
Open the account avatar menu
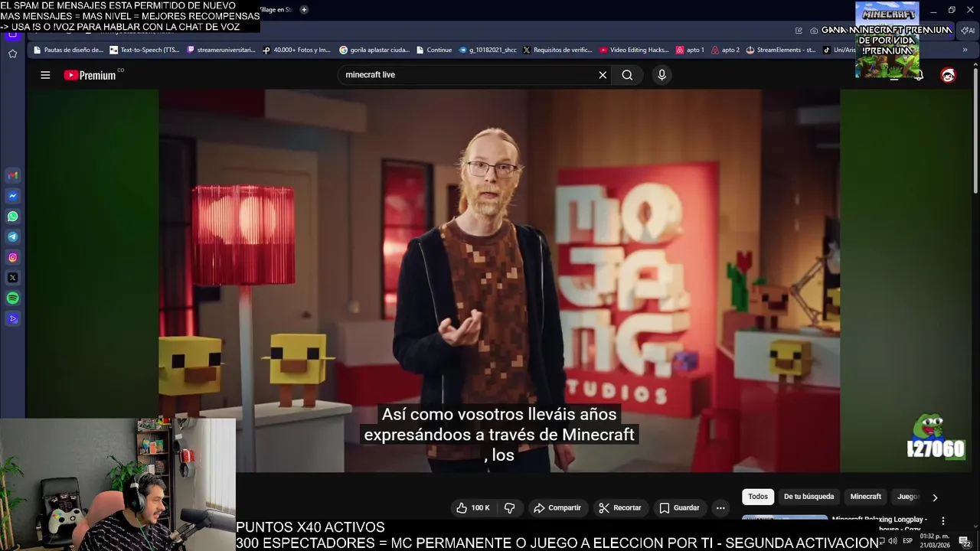click(x=948, y=75)
